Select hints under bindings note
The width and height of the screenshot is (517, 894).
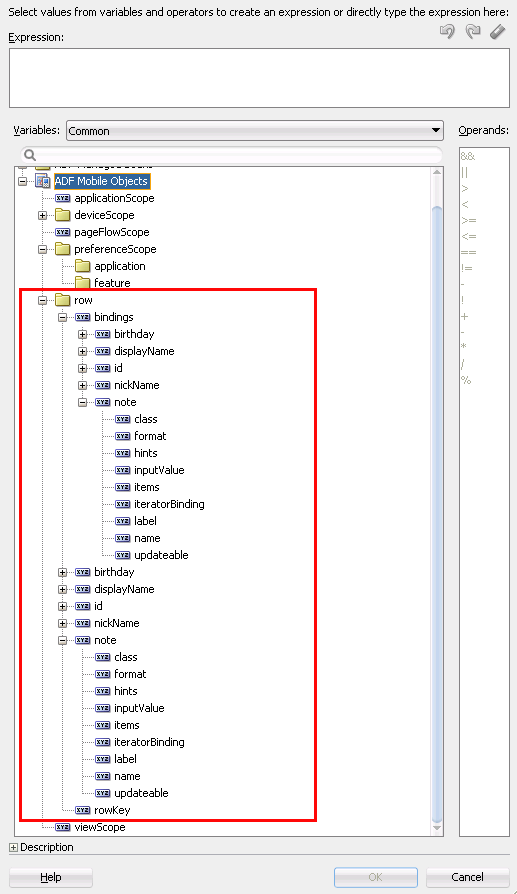tap(146, 453)
